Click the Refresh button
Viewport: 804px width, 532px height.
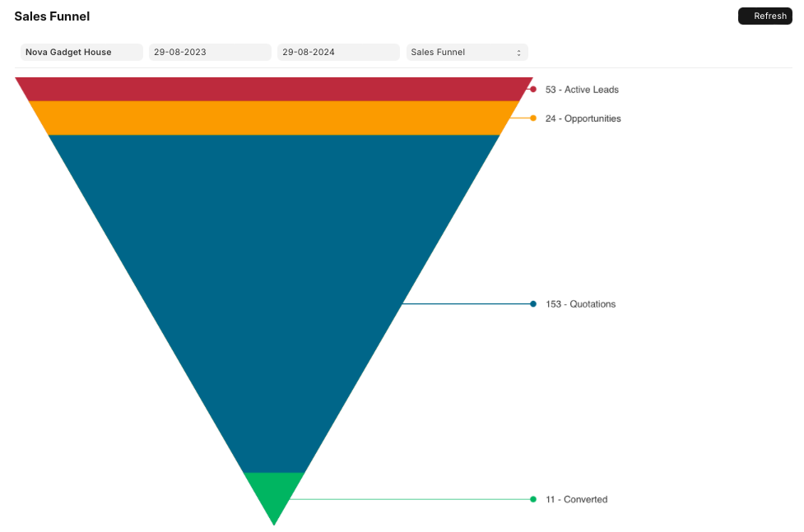click(764, 16)
